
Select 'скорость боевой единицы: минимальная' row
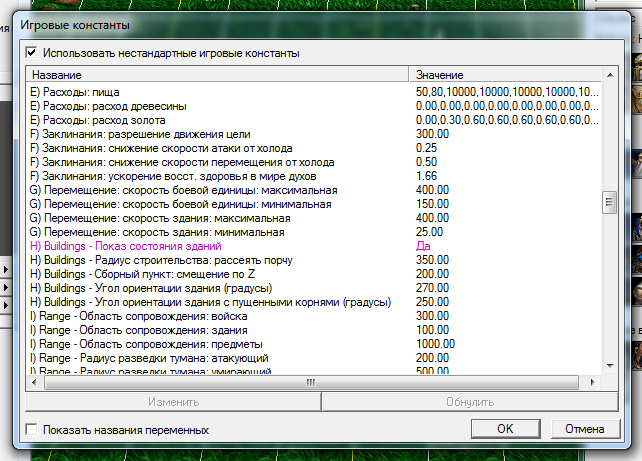tap(314, 204)
